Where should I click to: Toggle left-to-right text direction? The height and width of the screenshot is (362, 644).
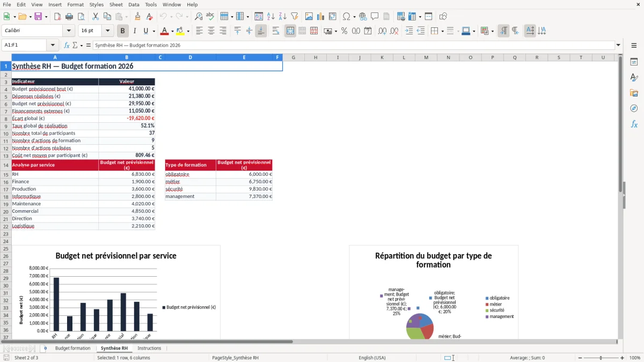pos(503,31)
